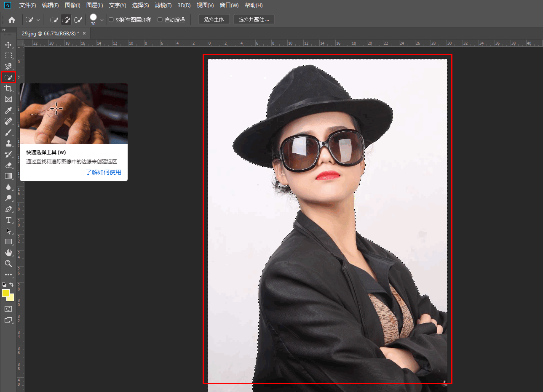This screenshot has width=543, height=392.
Task: Click the yellow foreground color swatch
Action: [x=5, y=293]
